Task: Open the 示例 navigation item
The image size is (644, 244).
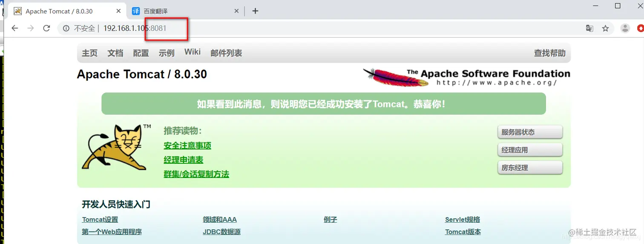Action: [167, 53]
